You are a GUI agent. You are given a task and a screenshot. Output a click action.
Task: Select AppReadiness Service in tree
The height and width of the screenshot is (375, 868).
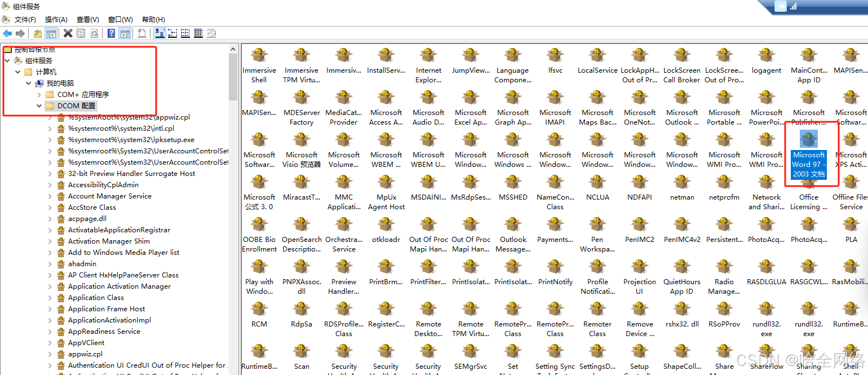click(x=104, y=332)
